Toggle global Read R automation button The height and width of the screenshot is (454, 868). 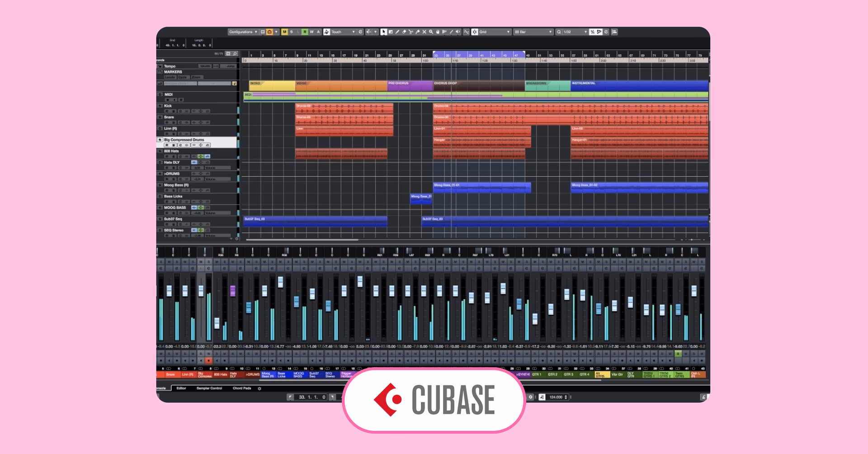[305, 32]
